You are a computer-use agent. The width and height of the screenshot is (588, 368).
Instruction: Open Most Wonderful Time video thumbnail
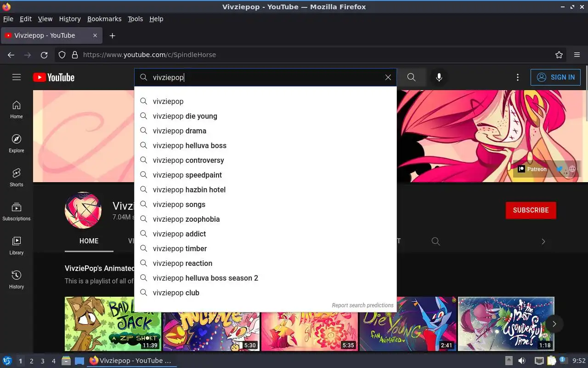point(506,324)
